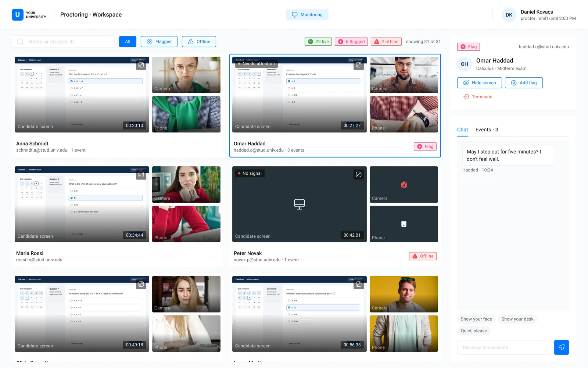
Task: Send 'Show your desk' quick reply
Action: tap(517, 319)
